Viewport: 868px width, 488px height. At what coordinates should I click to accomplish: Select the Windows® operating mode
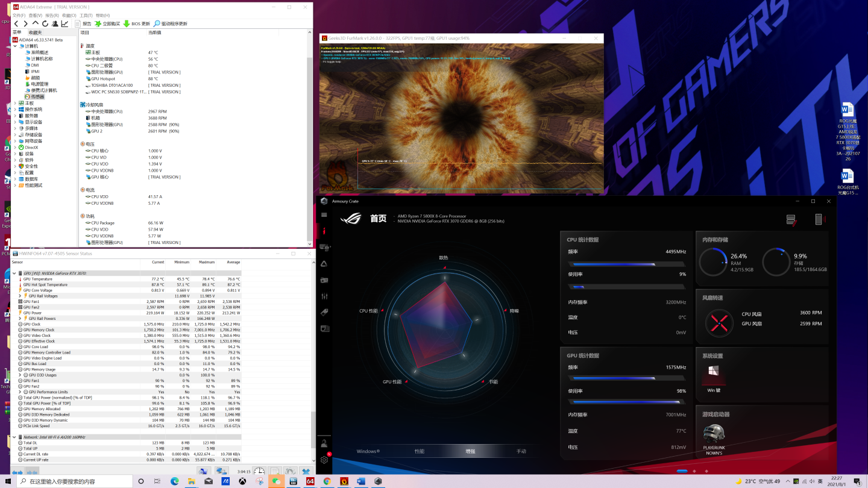[368, 451]
